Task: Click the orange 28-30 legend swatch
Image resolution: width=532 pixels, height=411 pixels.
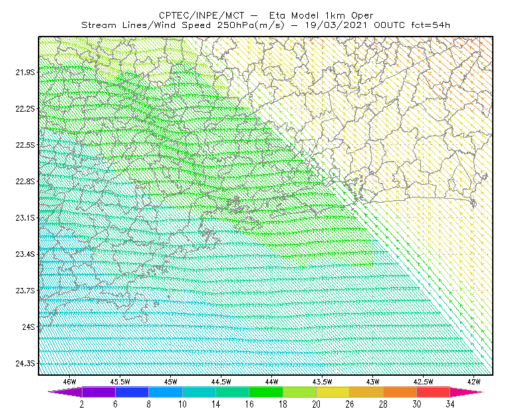Action: (400, 392)
